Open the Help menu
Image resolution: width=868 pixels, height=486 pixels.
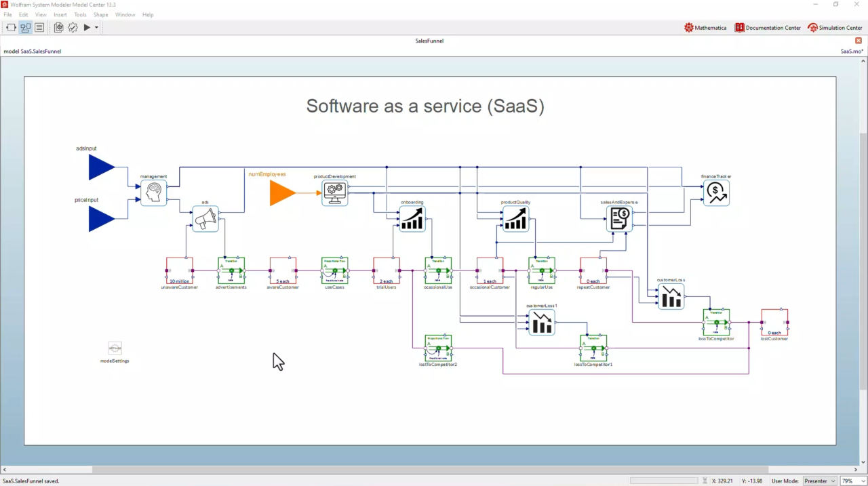pos(148,14)
